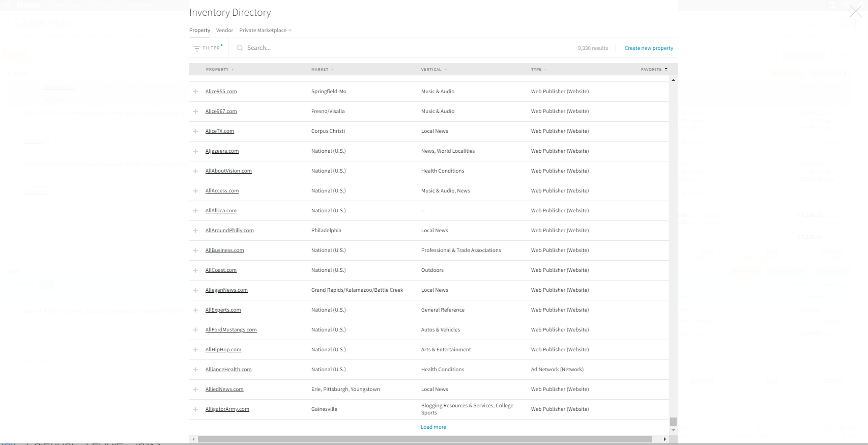This screenshot has width=868, height=445.
Task: Click the horizontal scroll left arrow
Action: [193, 439]
